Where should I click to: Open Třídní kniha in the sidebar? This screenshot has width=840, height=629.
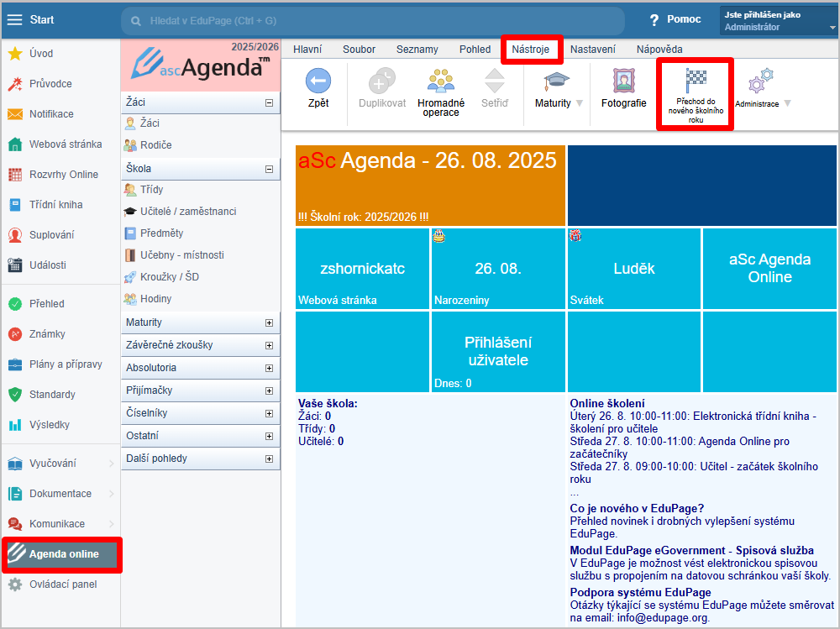click(x=55, y=205)
